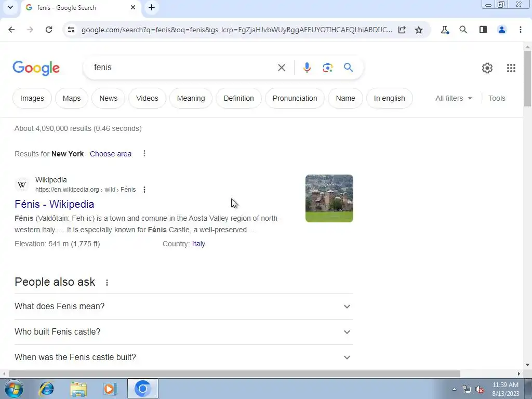Share this page icon in address bar

402,30
